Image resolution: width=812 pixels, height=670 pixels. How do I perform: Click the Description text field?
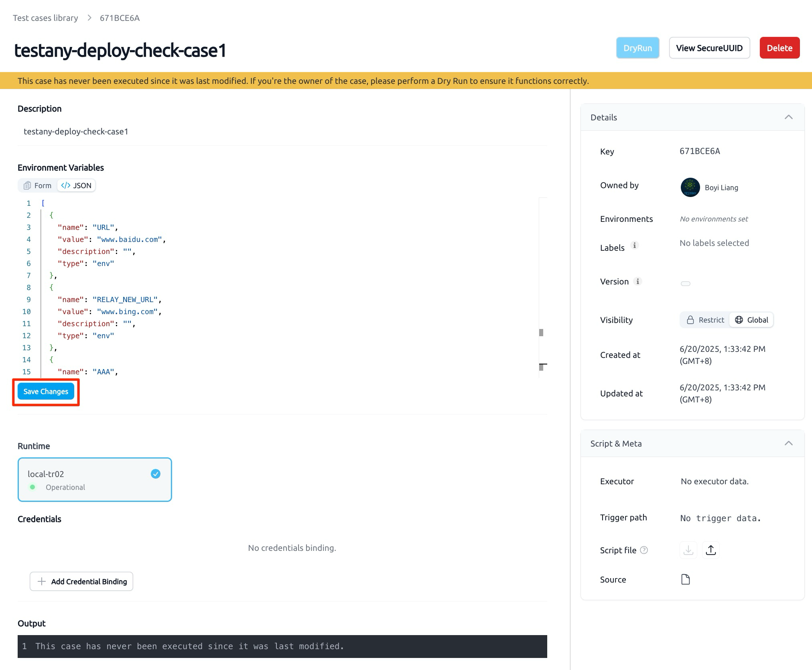282,132
